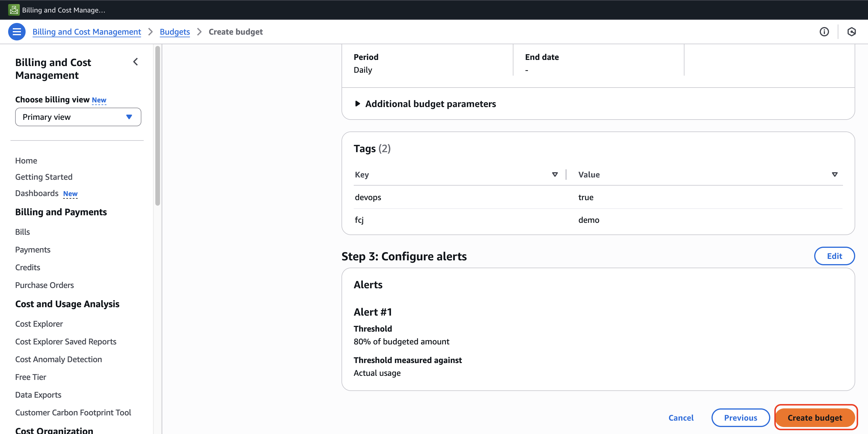868x434 pixels.
Task: Go to Billing and Cost Management breadcrumb
Action: point(87,32)
